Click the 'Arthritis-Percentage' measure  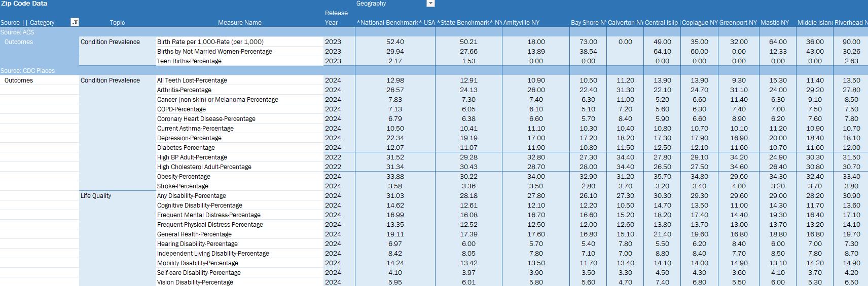184,90
